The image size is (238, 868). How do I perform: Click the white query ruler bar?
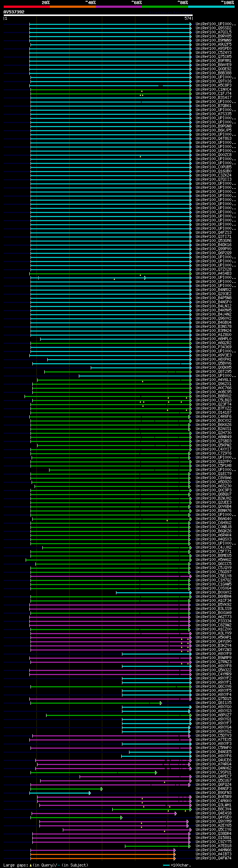coord(98,15)
